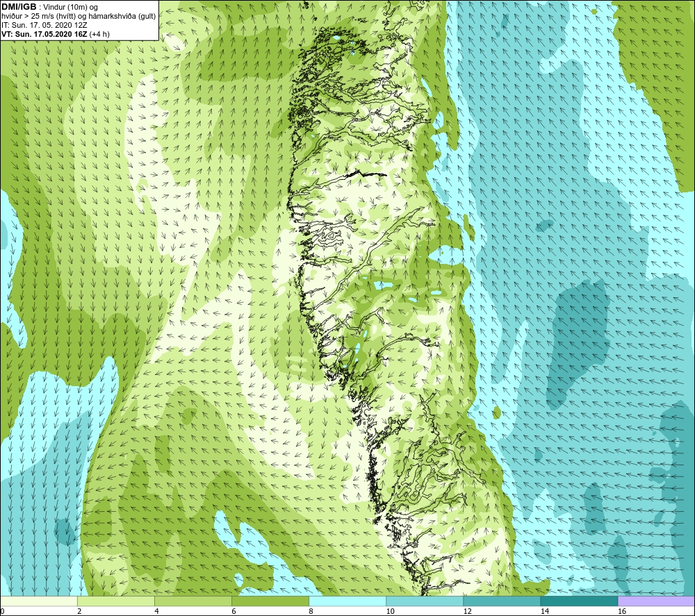This screenshot has width=695, height=616.
Task: Click the 14–16 m/s dark teal legend swatch
Action: click(579, 601)
